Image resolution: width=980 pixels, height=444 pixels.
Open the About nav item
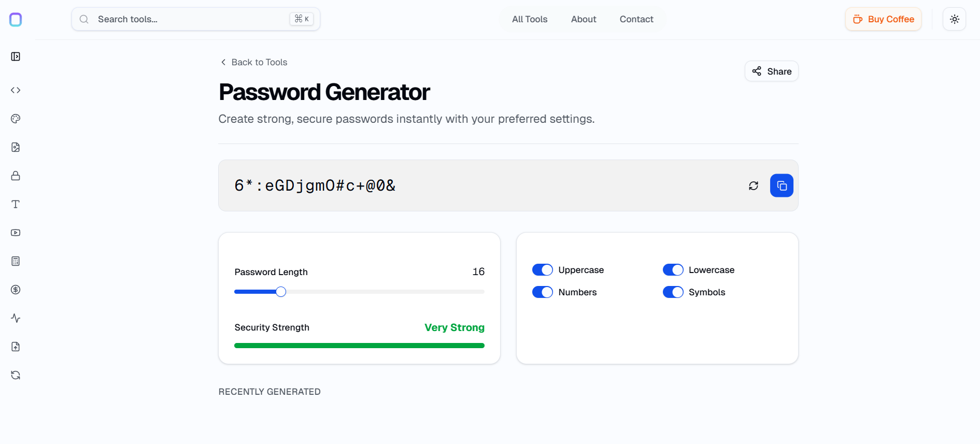point(584,19)
